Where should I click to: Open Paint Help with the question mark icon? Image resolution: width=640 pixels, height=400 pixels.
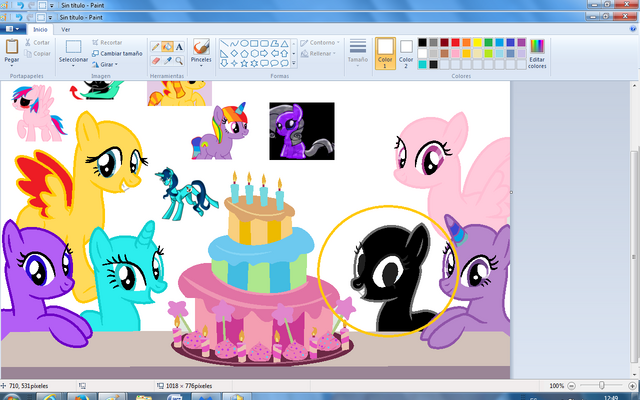click(633, 29)
